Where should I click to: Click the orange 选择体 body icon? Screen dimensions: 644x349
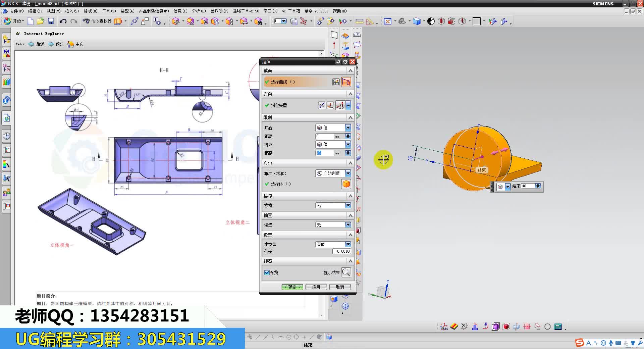pos(346,184)
